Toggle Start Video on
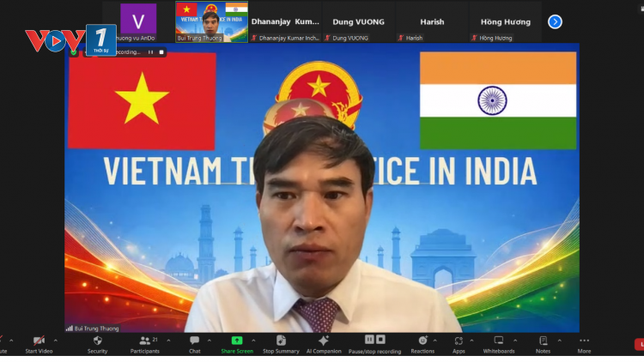 [x=39, y=342]
